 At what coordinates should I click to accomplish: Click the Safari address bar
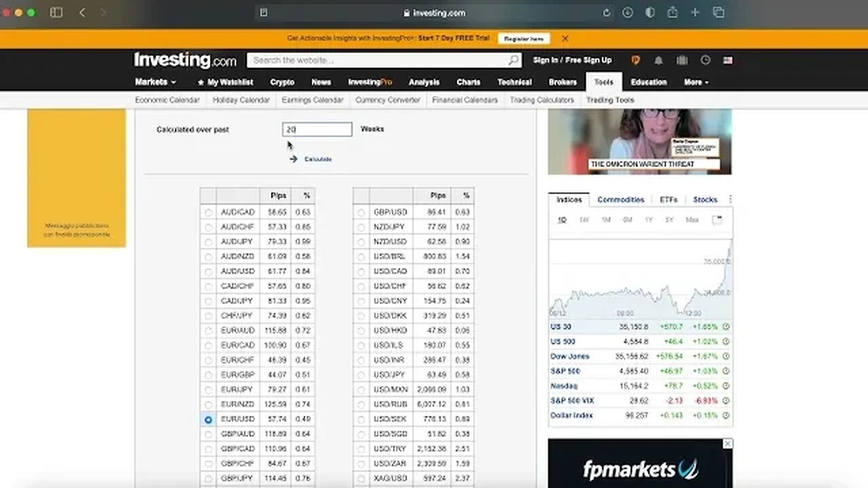click(434, 12)
